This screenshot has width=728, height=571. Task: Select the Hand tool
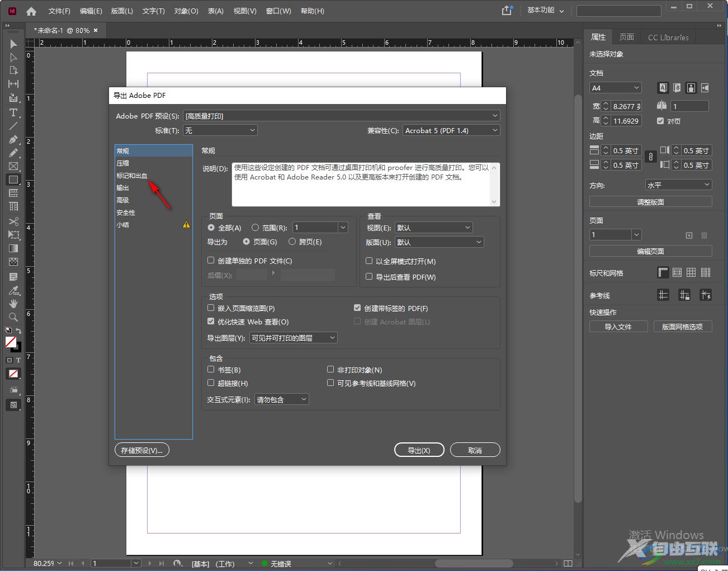coord(13,304)
